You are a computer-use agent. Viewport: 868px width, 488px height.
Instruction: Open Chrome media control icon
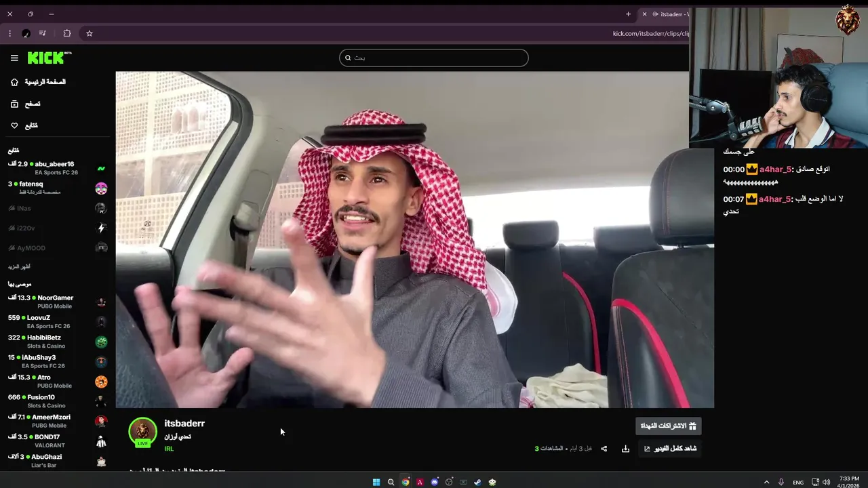[43, 33]
